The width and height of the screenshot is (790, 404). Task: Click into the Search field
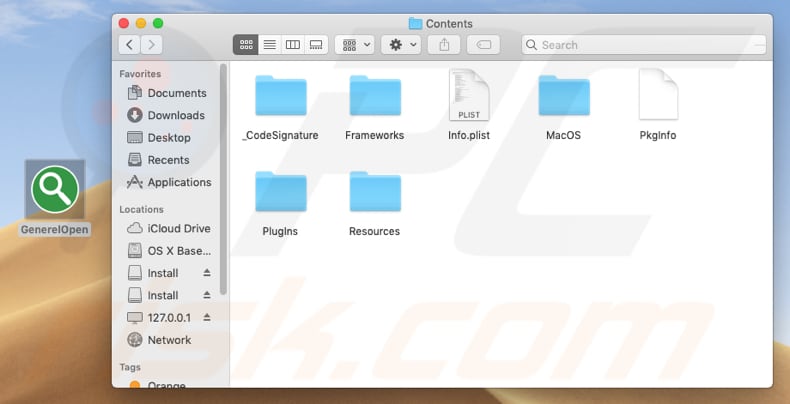click(644, 45)
